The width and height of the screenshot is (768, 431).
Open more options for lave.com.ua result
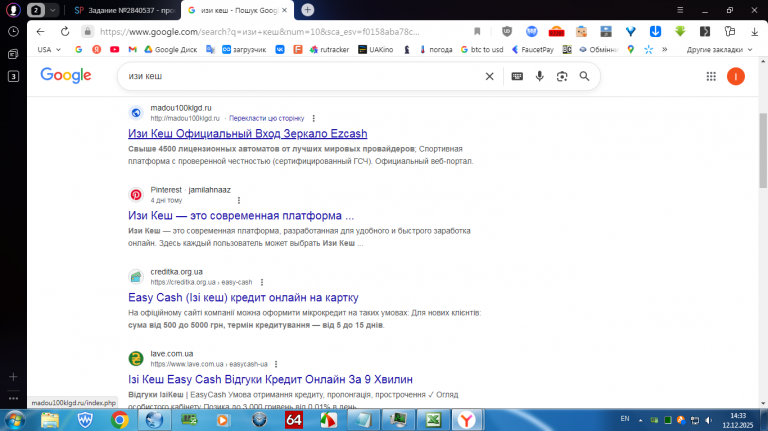[276, 364]
